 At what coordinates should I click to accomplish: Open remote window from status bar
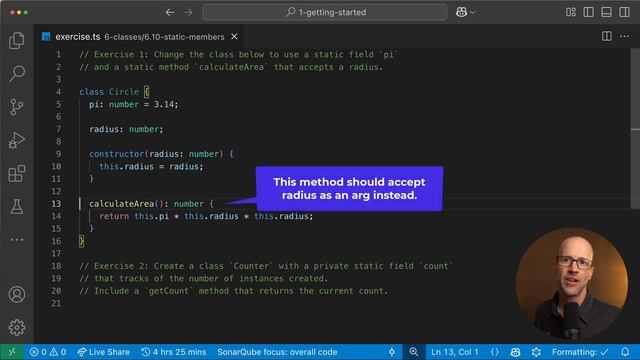point(12,352)
